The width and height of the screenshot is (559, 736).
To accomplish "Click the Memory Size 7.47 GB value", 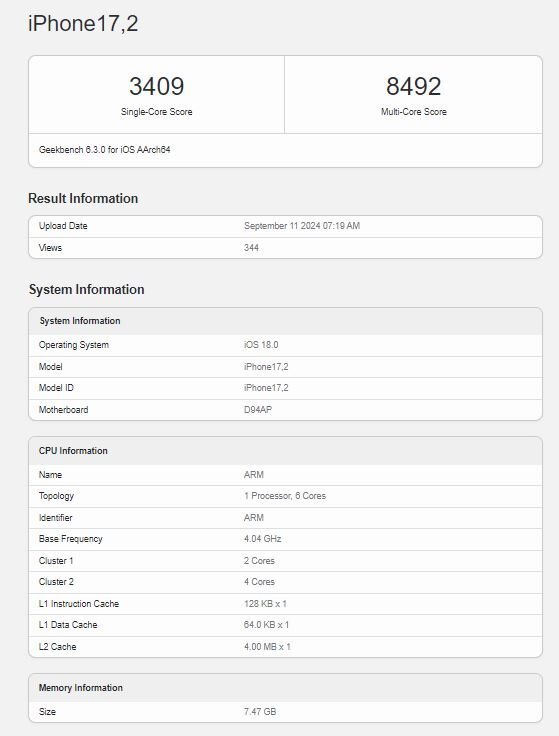I will pyautogui.click(x=260, y=712).
